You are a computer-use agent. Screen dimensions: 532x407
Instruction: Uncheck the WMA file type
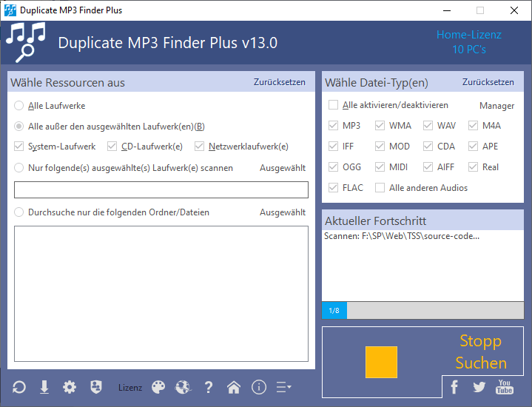(380, 126)
